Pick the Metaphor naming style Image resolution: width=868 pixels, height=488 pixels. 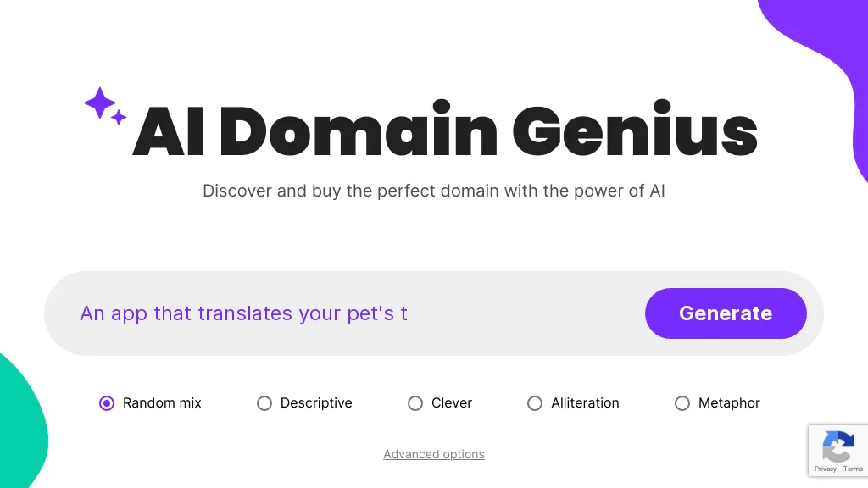pos(682,403)
